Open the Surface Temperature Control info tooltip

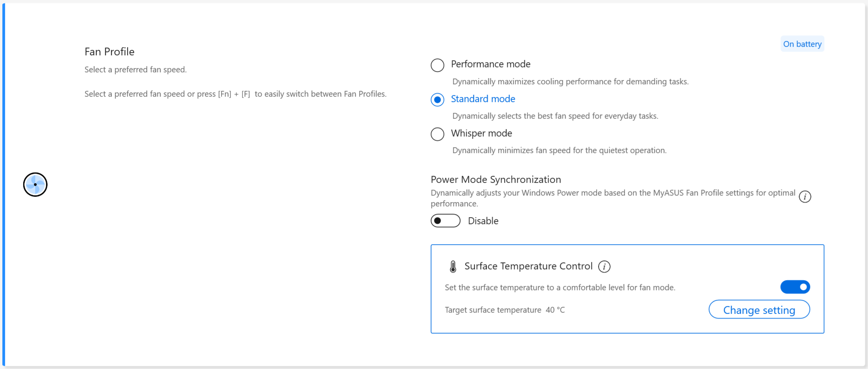[x=604, y=267]
